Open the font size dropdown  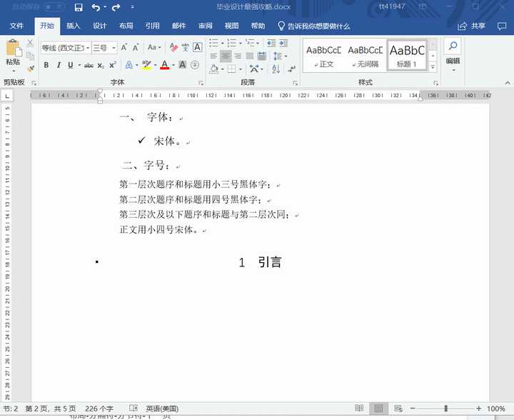click(x=114, y=48)
